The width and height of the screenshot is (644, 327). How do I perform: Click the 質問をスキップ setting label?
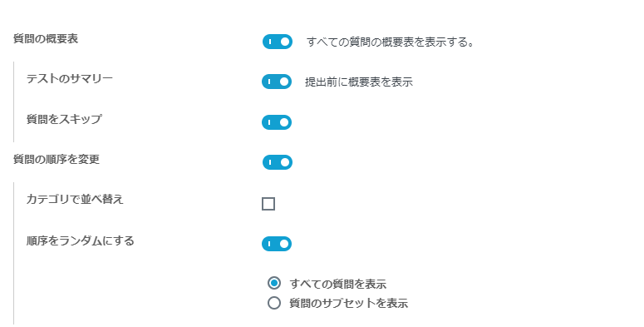(x=64, y=119)
